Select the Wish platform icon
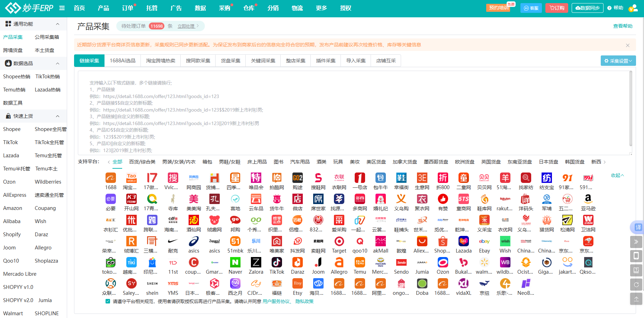Image resolution: width=644 pixels, height=318 pixels. 505,241
